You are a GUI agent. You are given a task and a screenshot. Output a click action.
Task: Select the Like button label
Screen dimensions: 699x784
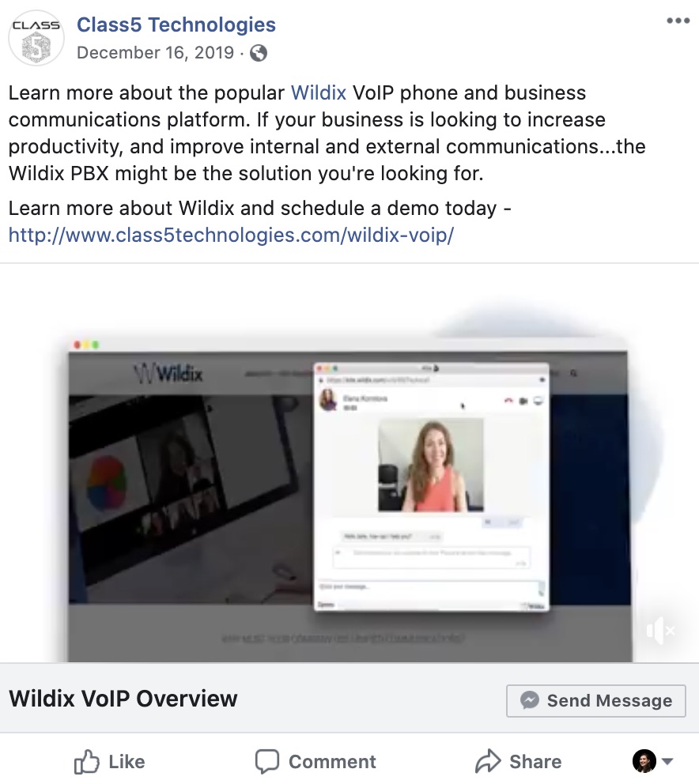click(127, 762)
